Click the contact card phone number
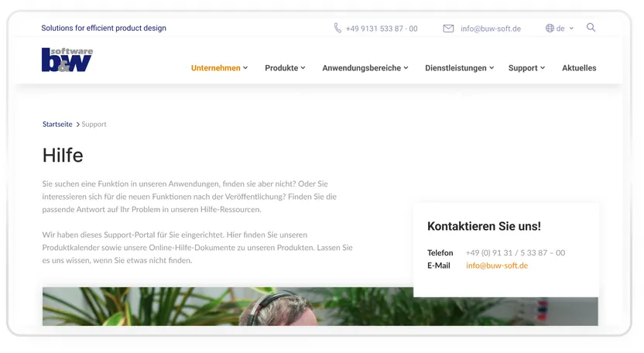The width and height of the screenshot is (644, 353). click(516, 252)
